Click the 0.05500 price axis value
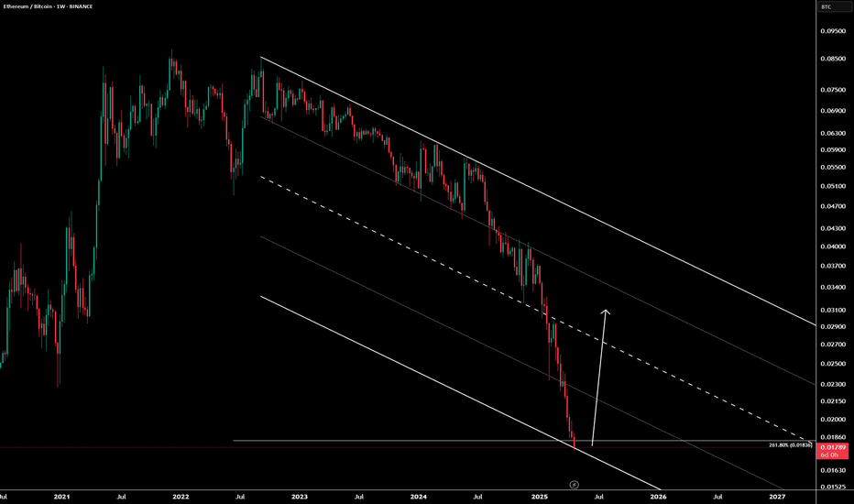This screenshot has height=504, width=854. [833, 168]
